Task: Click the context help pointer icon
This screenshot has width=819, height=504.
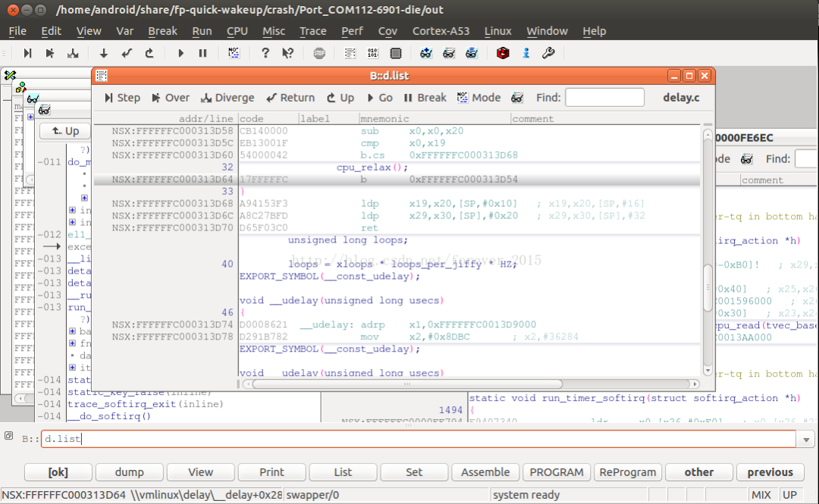Action: [x=288, y=53]
